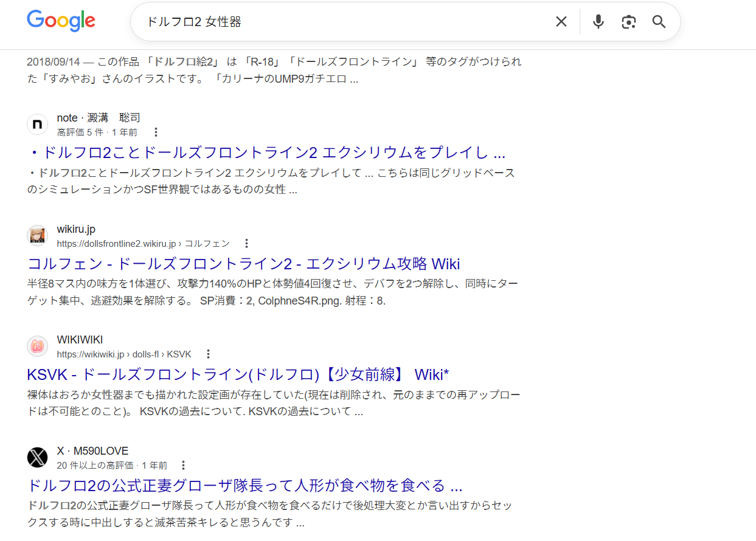The image size is (756, 541).
Task: Click the wikiru.jp result favicon
Action: (37, 236)
